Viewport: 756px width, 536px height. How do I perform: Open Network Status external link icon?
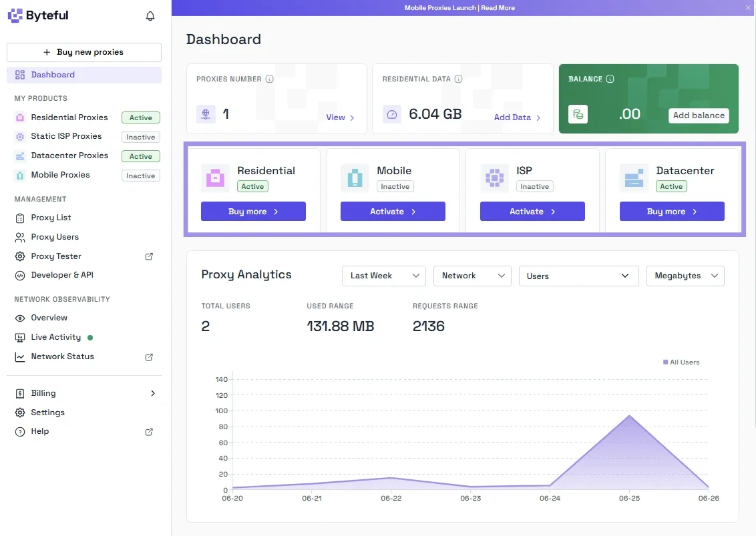tap(149, 357)
